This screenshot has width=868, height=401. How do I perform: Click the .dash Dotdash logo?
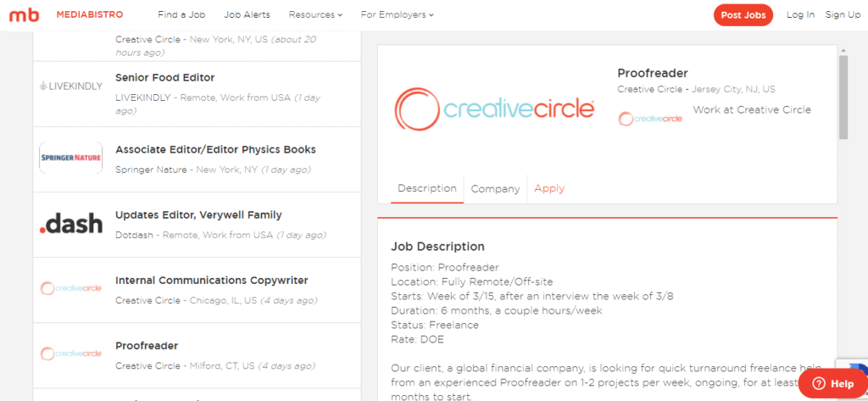click(x=70, y=224)
